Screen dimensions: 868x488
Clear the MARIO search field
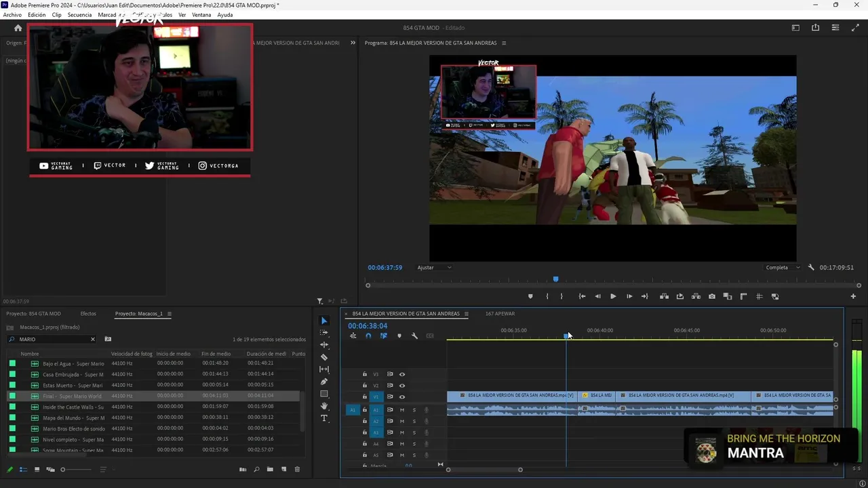(93, 339)
